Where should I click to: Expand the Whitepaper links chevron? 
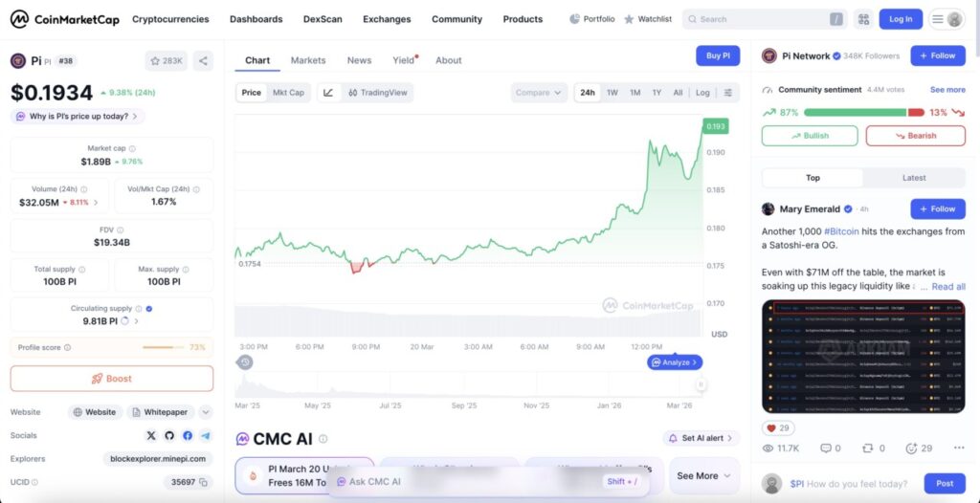(x=206, y=412)
